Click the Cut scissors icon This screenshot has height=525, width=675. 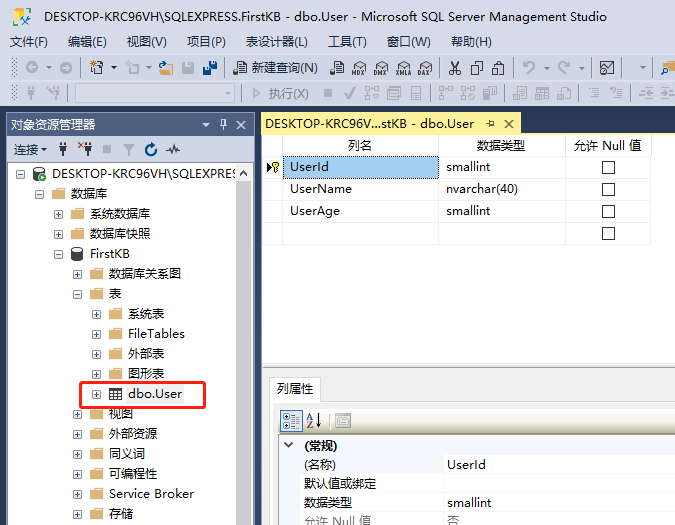coord(455,68)
